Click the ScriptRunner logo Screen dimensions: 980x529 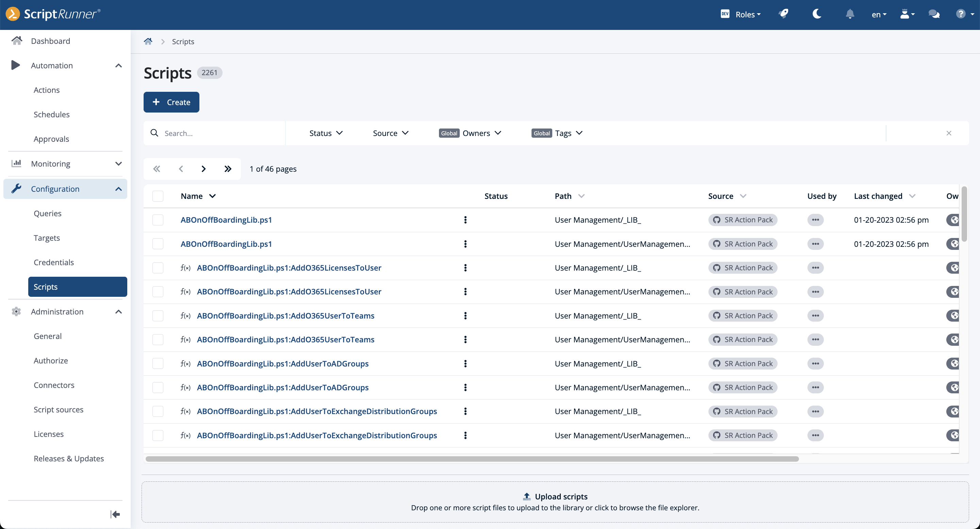coord(53,14)
